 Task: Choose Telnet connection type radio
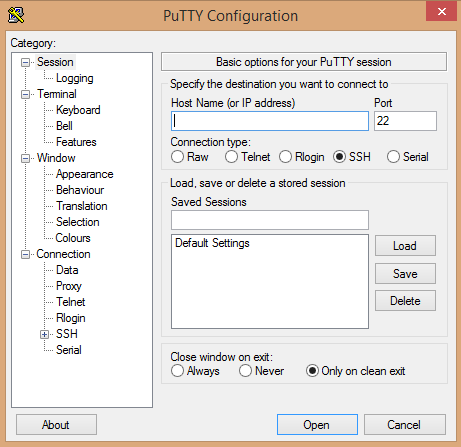point(231,157)
